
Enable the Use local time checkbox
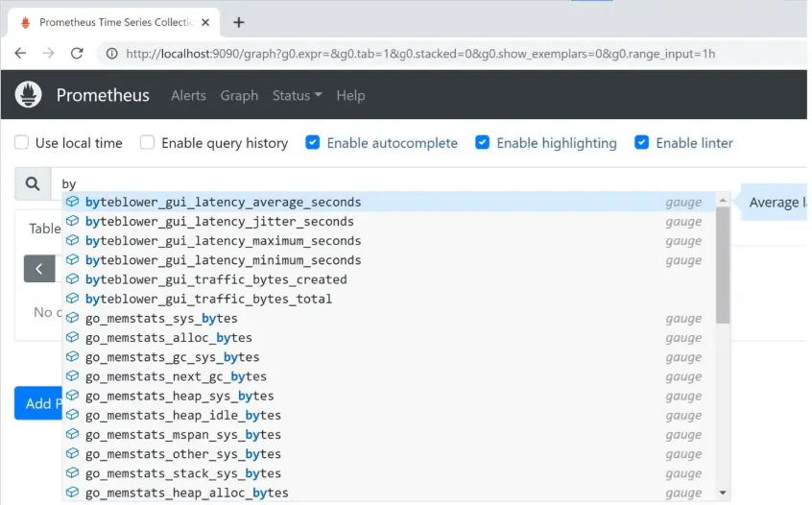click(22, 142)
